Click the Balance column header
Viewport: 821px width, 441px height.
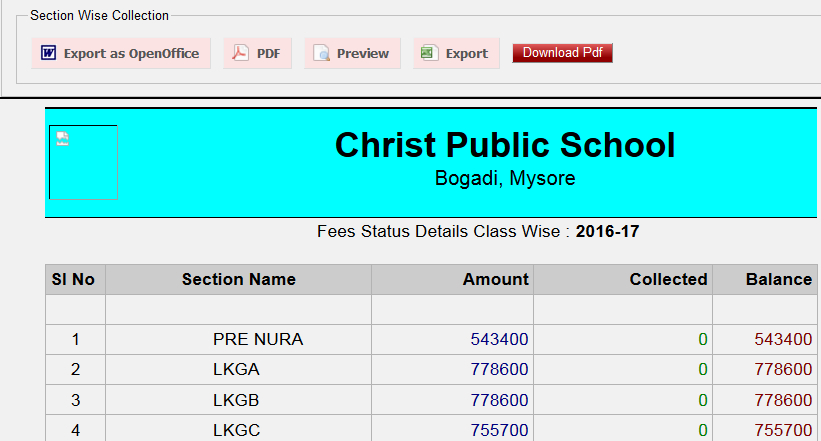[x=778, y=280]
